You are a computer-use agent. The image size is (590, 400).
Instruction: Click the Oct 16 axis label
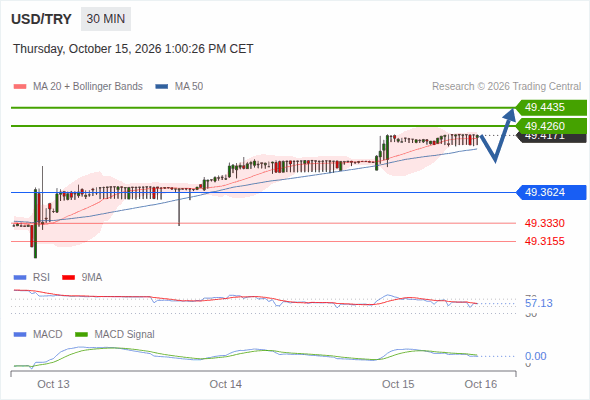point(481,384)
